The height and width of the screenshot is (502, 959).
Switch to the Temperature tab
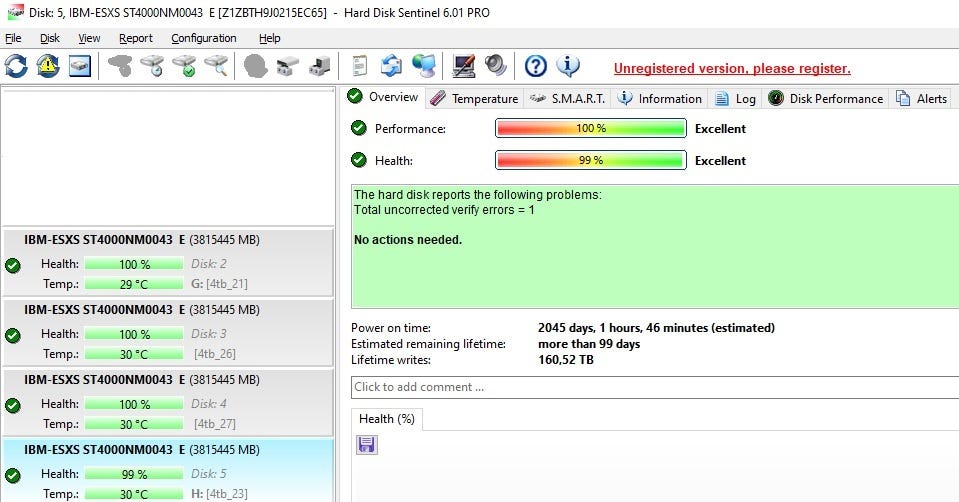pos(474,98)
